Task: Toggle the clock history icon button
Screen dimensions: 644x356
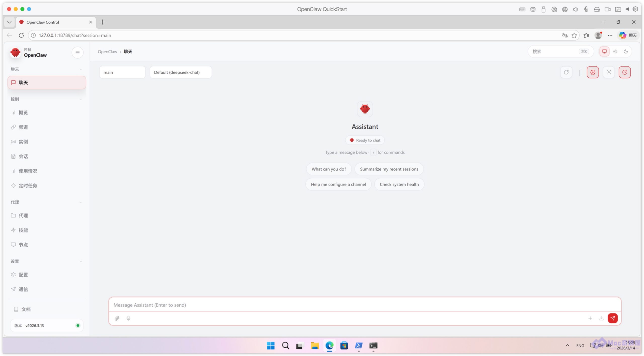Action: (x=625, y=72)
